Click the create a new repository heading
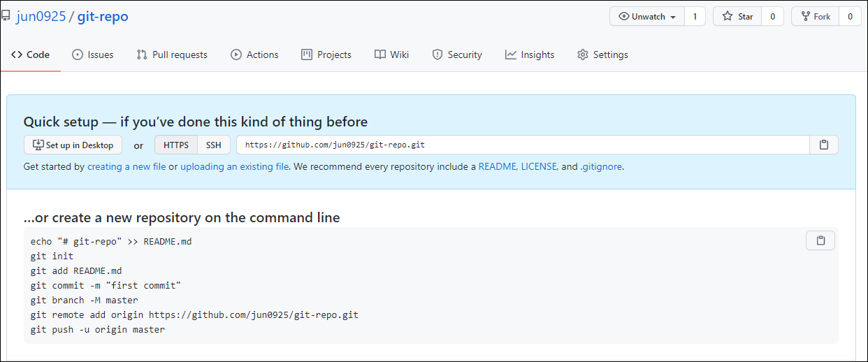Image resolution: width=868 pixels, height=362 pixels. (182, 218)
